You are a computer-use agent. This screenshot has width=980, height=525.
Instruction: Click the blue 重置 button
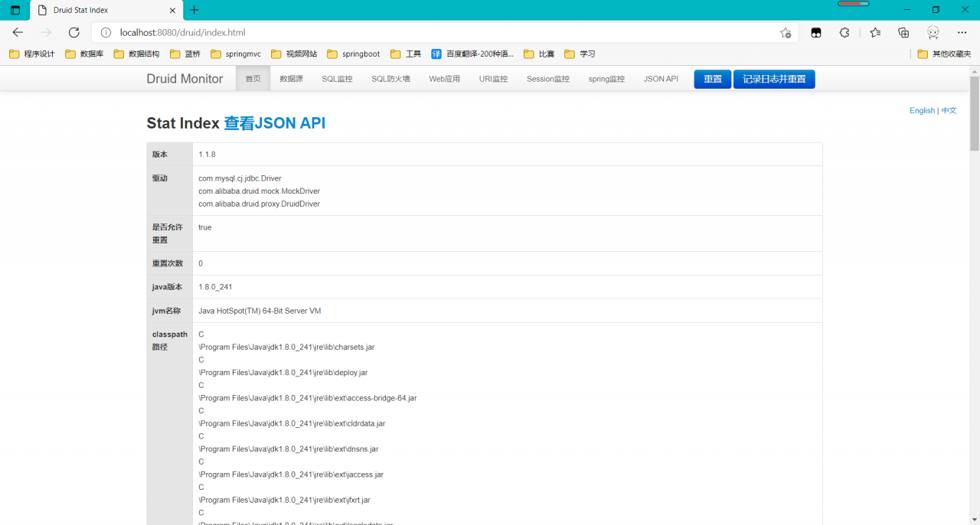click(713, 80)
